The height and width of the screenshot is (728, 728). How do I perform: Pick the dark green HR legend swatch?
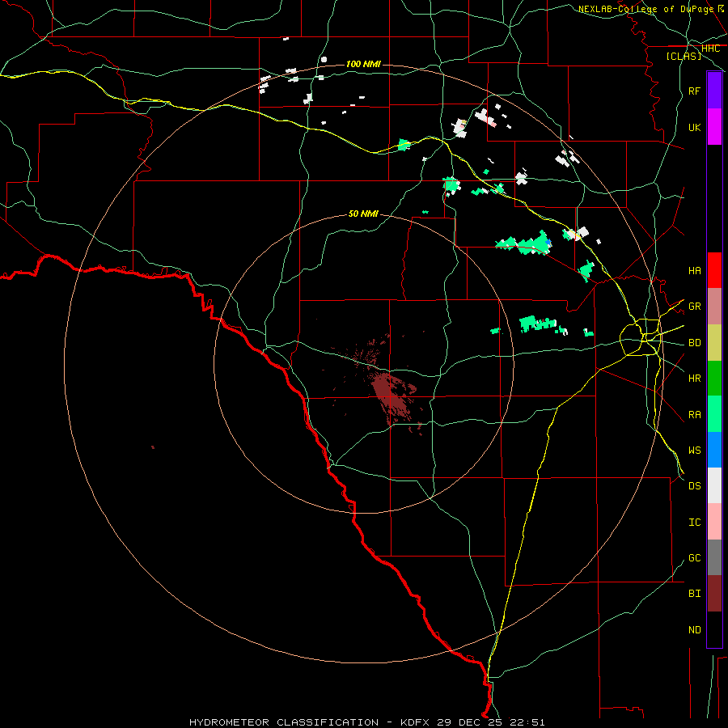coord(714,379)
